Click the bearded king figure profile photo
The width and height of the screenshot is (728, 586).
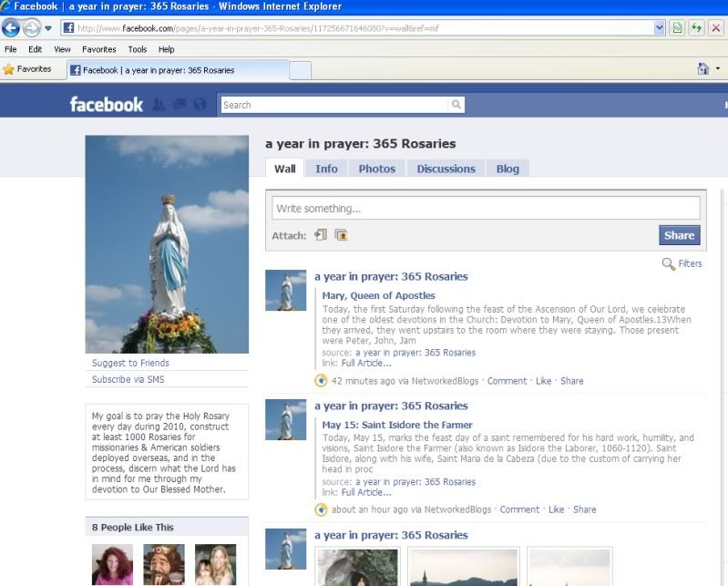pos(164,565)
